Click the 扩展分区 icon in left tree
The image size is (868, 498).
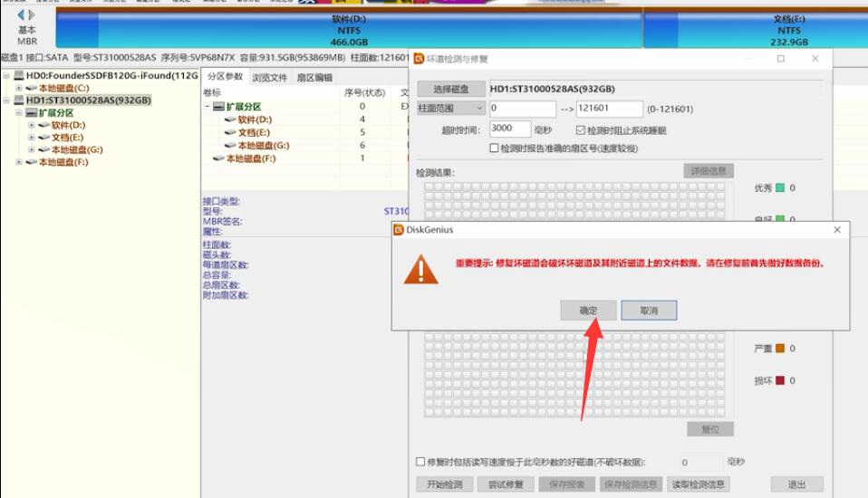point(32,113)
